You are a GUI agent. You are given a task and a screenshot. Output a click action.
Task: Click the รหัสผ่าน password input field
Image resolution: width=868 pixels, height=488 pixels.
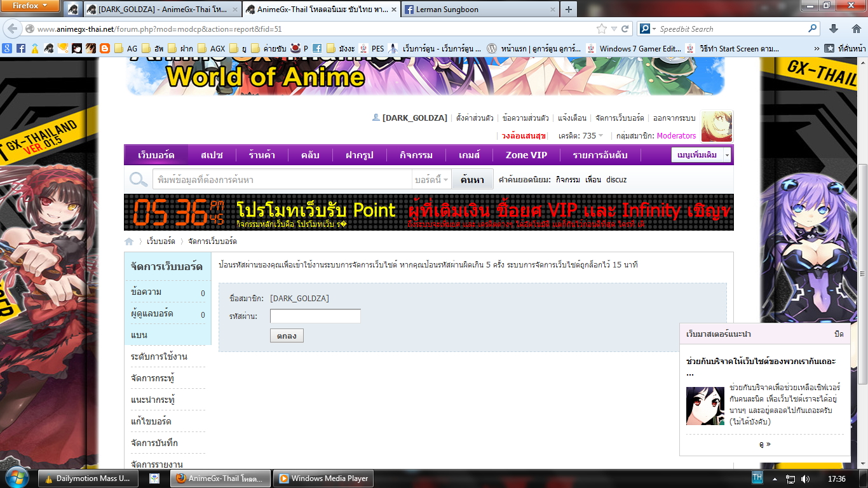pyautogui.click(x=315, y=316)
